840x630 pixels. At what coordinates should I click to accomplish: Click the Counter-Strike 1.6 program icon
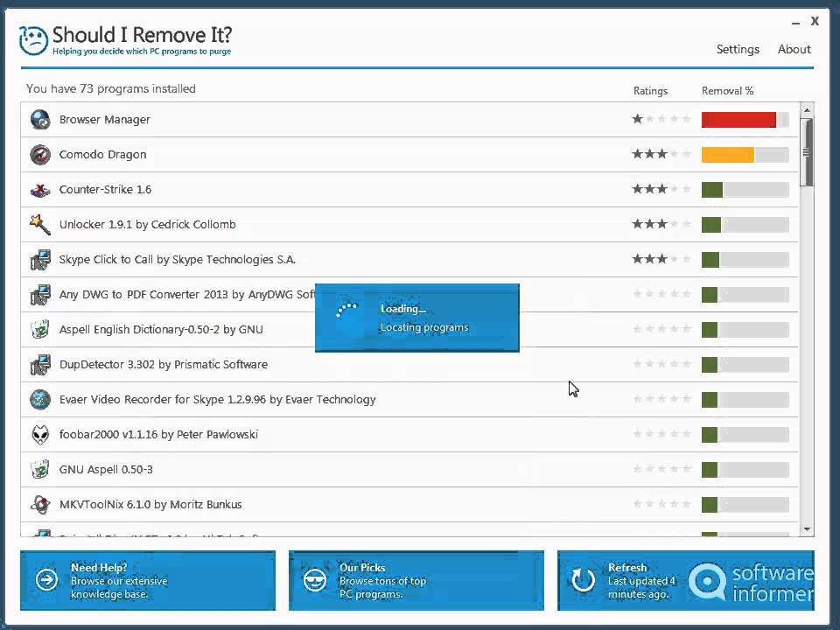click(x=39, y=190)
